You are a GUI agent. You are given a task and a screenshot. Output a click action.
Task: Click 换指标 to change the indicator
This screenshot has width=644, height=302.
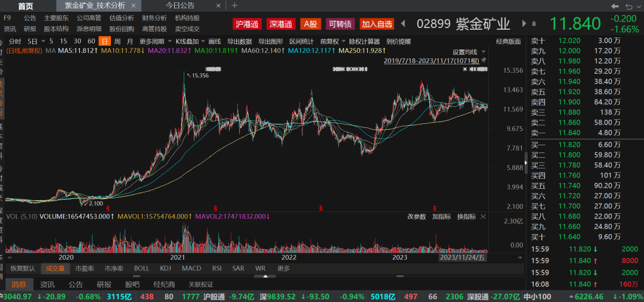[x=466, y=217]
